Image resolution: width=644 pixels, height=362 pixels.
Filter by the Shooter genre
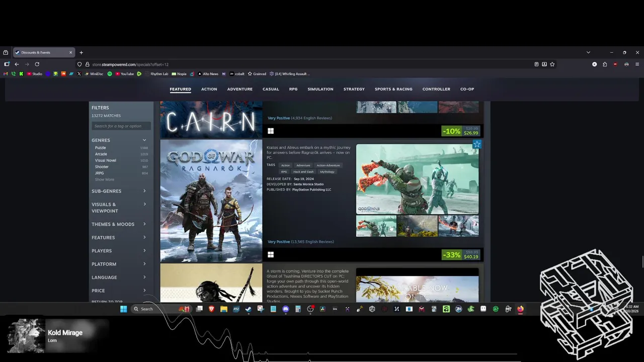(102, 167)
